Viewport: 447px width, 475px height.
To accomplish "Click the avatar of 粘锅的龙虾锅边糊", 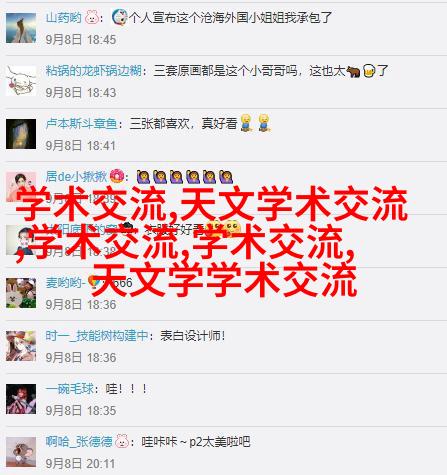I will click(21, 81).
